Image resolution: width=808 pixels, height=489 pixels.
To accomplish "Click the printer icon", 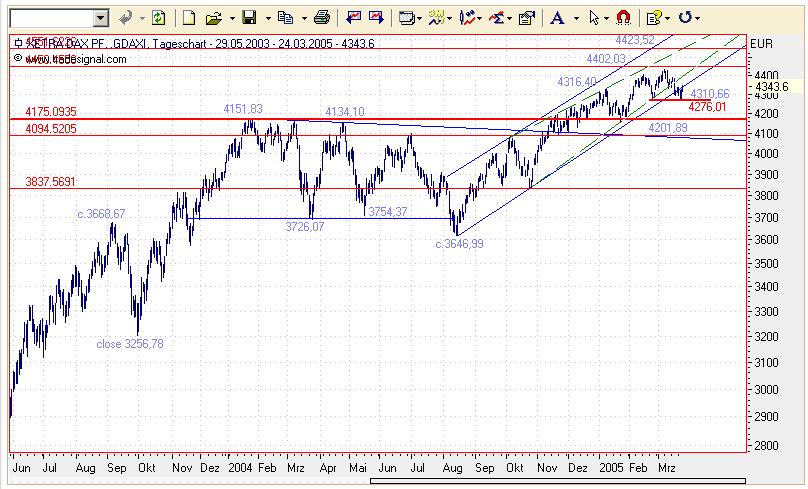I will (x=322, y=19).
